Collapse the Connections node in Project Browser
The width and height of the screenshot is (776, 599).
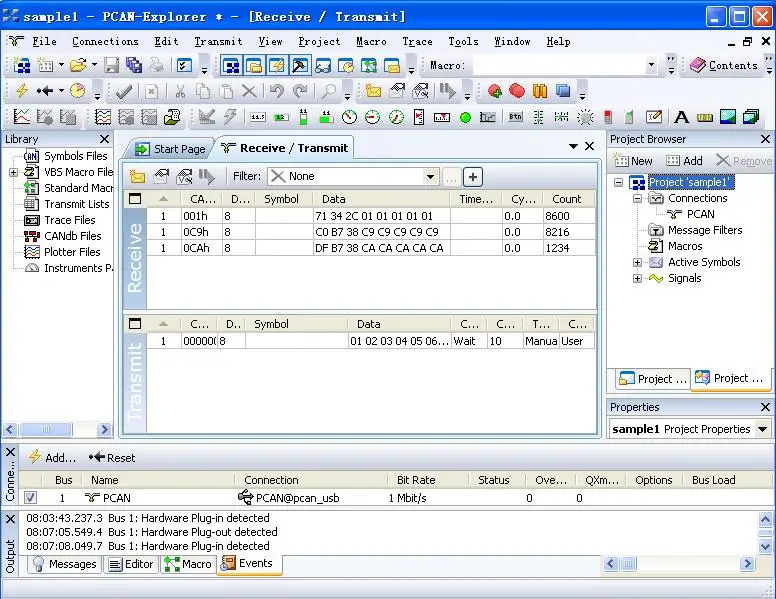[x=637, y=199]
